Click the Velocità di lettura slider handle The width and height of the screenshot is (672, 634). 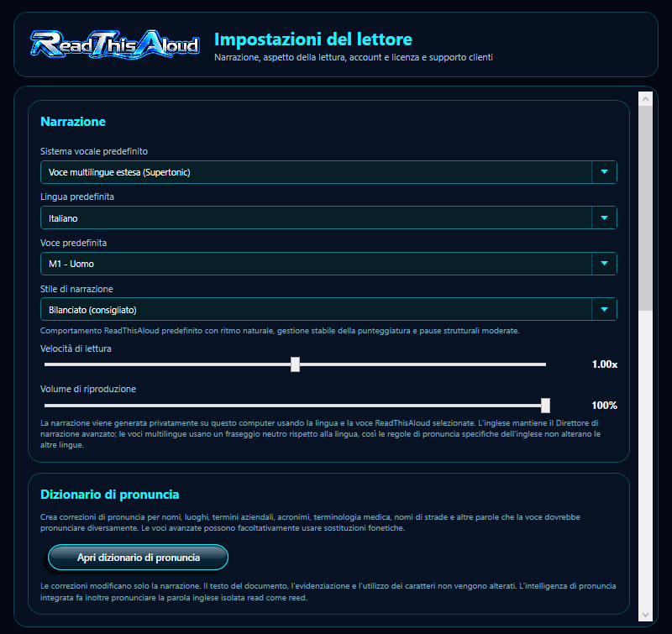pyautogui.click(x=295, y=364)
